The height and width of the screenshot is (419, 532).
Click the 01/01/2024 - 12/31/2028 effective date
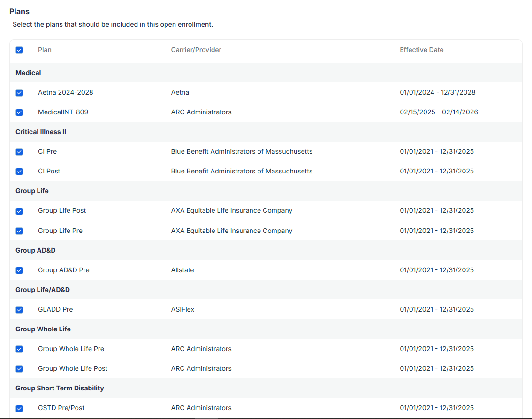tap(438, 92)
